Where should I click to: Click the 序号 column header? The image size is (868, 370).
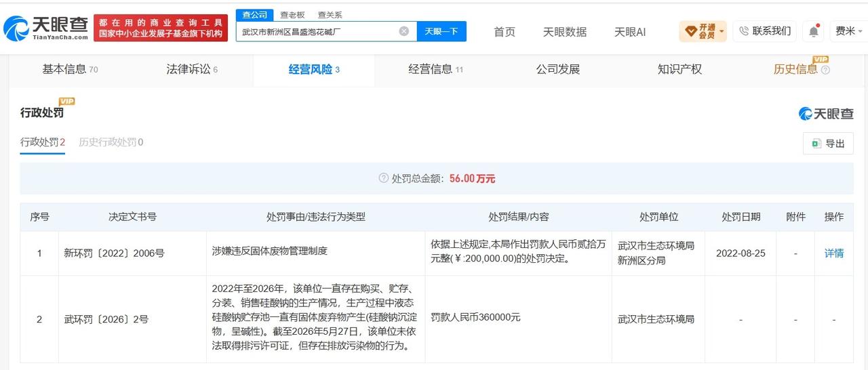pos(39,217)
